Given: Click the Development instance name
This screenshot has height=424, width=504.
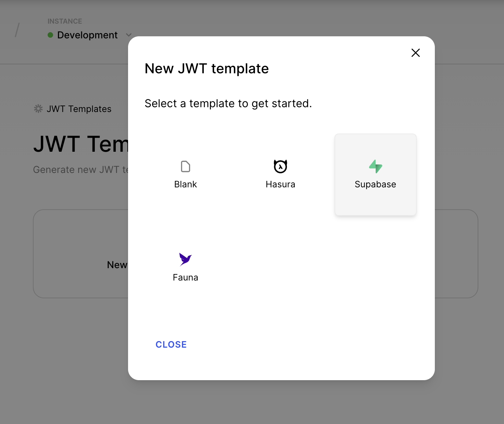Looking at the screenshot, I should (87, 35).
